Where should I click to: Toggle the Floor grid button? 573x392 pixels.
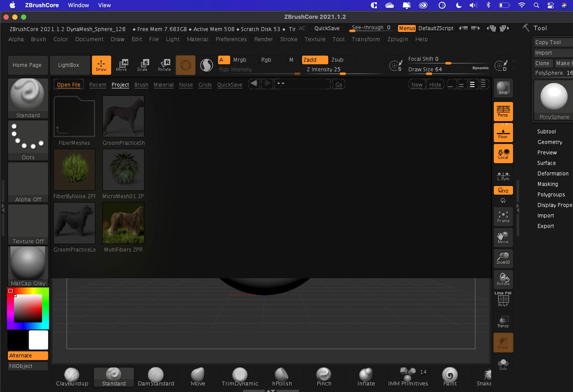point(503,133)
